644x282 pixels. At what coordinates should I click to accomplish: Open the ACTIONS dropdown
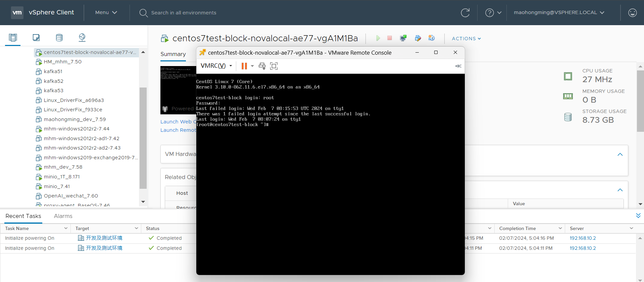466,39
